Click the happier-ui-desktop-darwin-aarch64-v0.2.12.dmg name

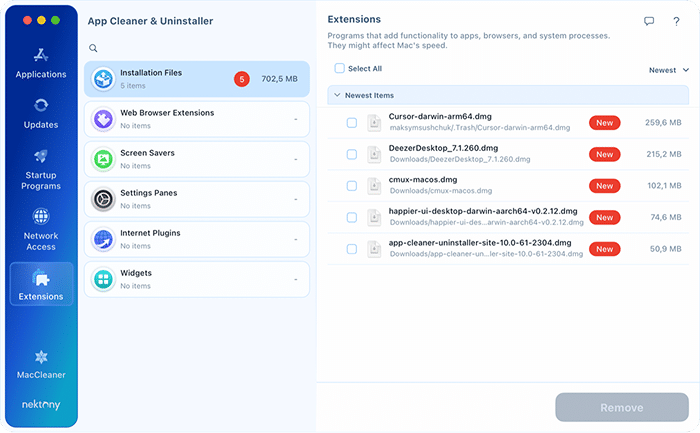[483, 211]
